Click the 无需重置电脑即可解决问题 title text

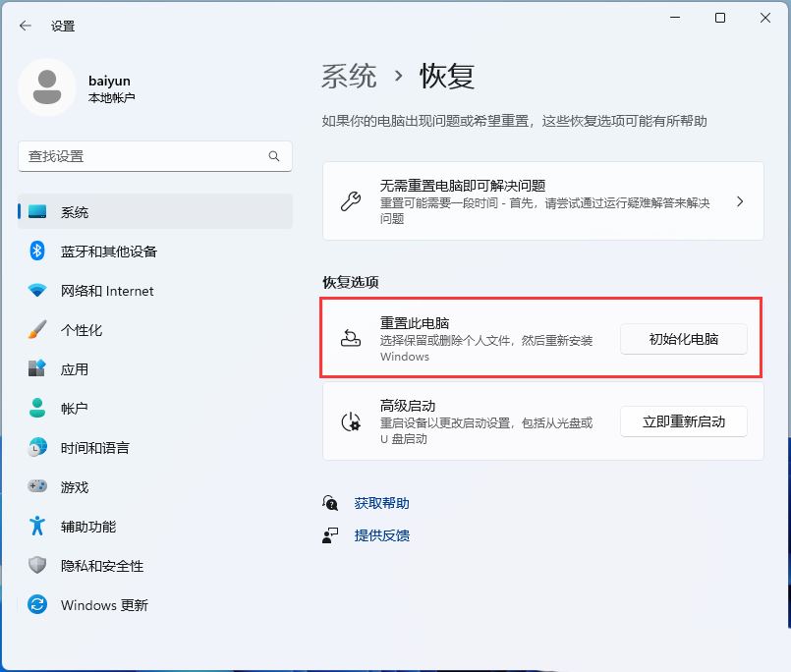pyautogui.click(x=463, y=186)
